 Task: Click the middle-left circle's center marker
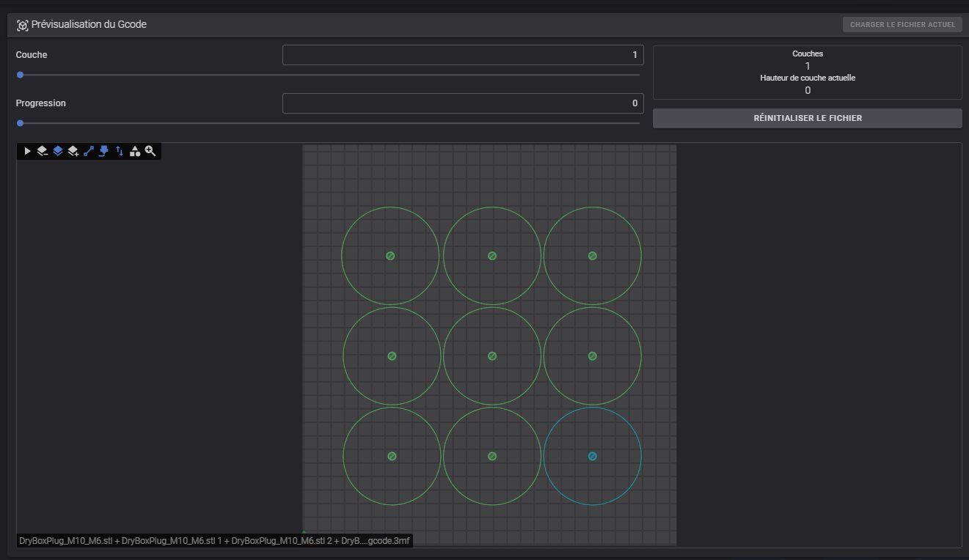point(392,356)
